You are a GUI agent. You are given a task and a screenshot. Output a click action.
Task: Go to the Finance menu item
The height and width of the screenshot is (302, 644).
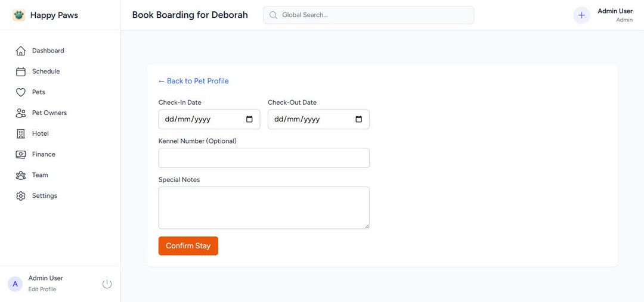[44, 154]
